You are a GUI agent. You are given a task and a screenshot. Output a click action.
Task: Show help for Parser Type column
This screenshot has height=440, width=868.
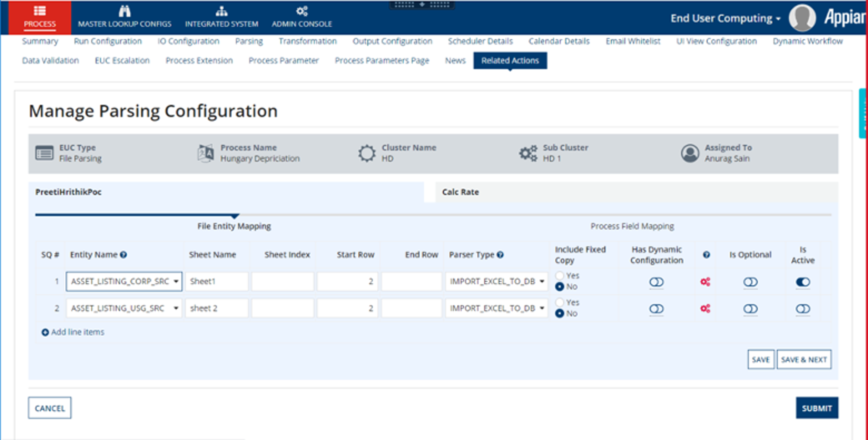[500, 254]
